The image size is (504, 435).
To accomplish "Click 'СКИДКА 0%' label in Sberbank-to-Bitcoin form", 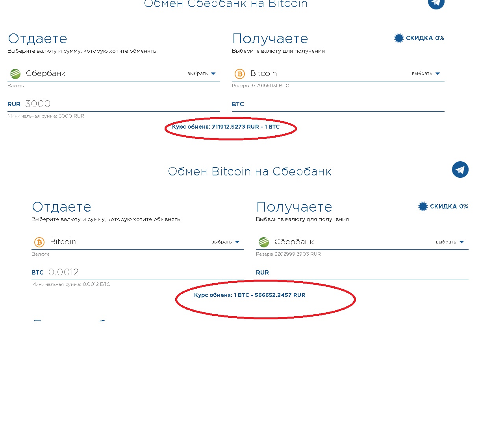I will [x=425, y=38].
